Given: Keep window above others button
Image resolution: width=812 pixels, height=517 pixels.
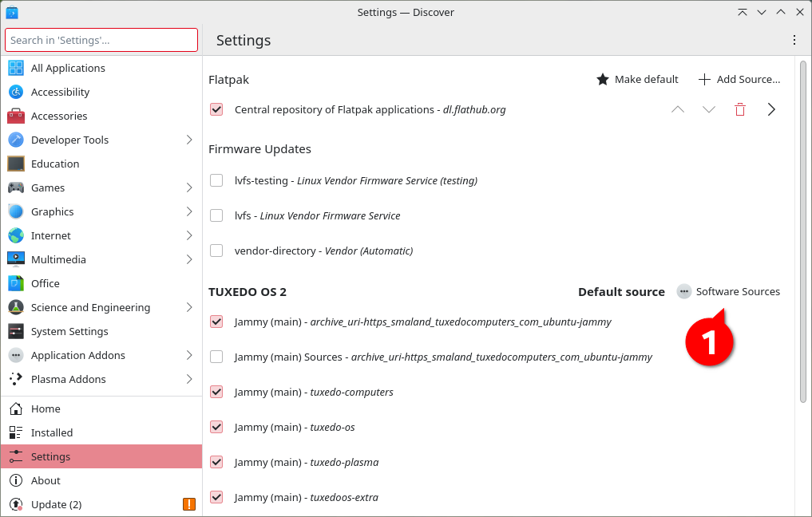Looking at the screenshot, I should [742, 12].
